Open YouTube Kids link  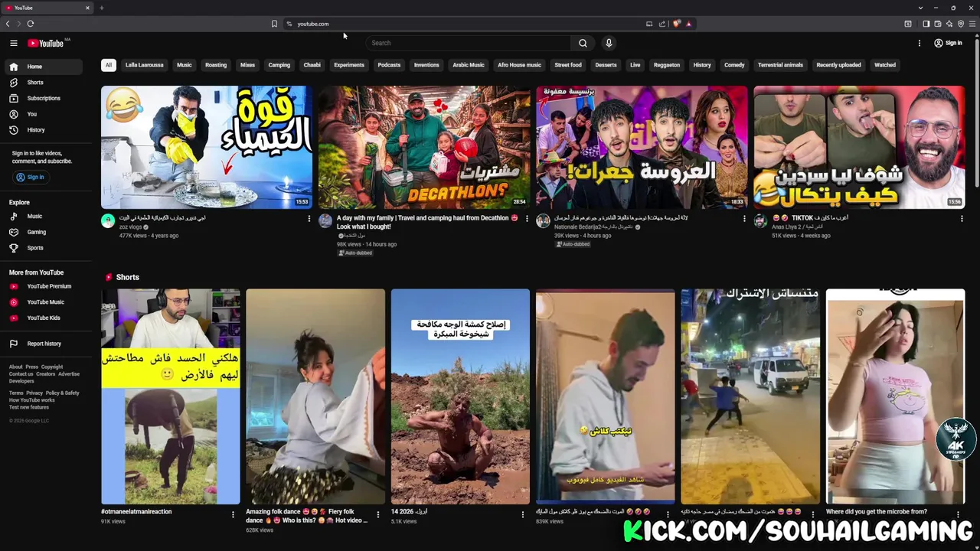pyautogui.click(x=43, y=318)
